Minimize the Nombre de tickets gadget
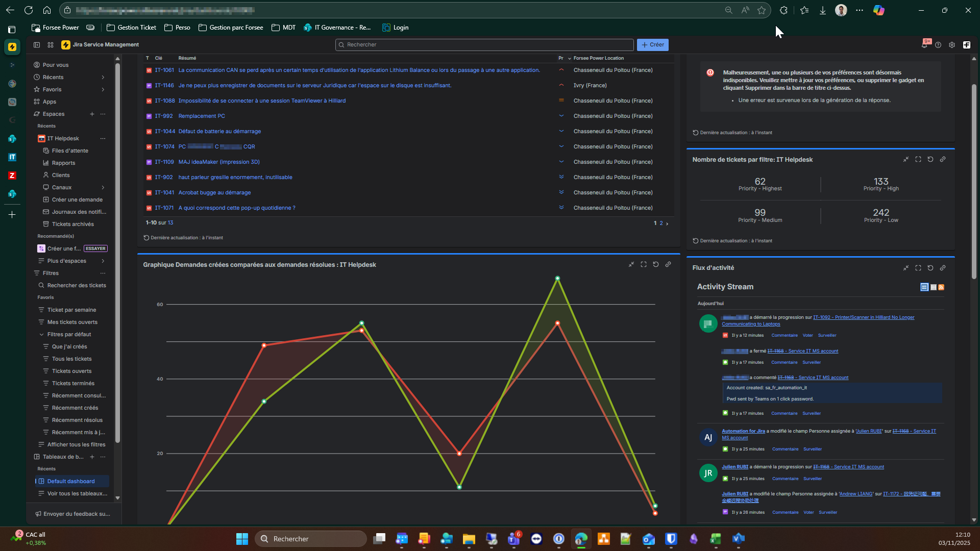 [905, 159]
